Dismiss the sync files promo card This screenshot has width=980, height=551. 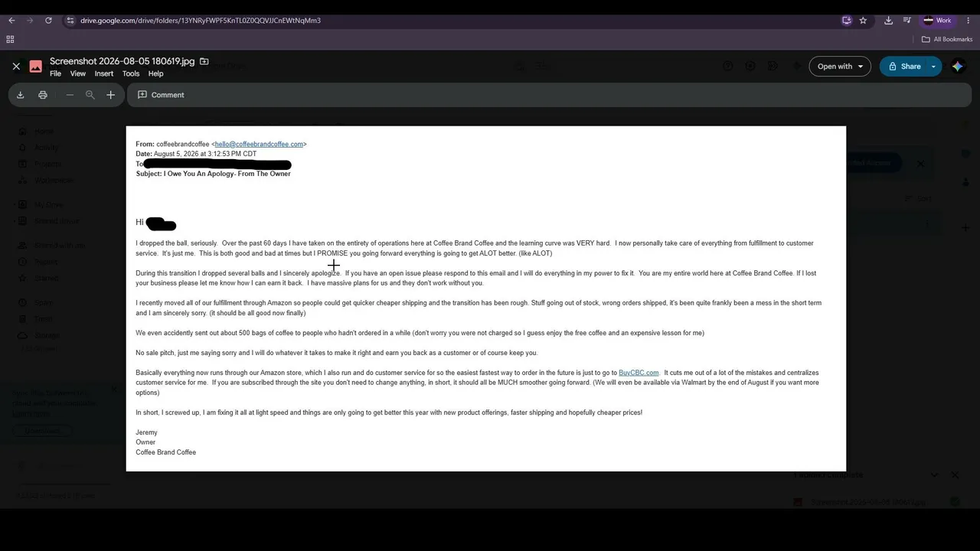click(x=113, y=390)
